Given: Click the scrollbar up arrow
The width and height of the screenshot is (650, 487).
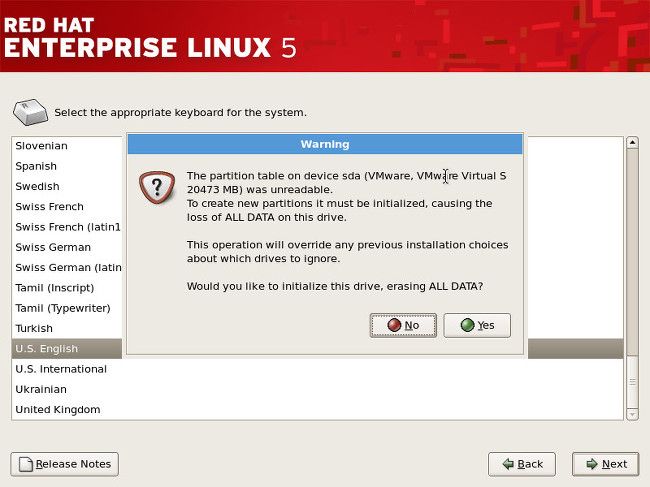Looking at the screenshot, I should point(632,143).
